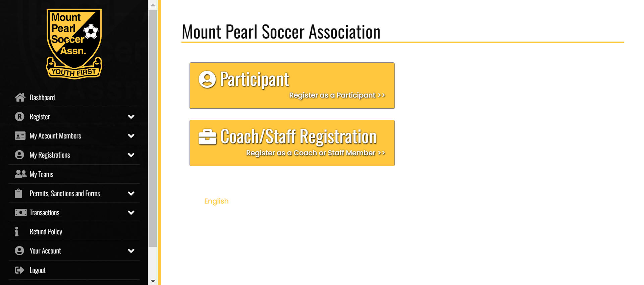
Task: Click the Register circled R icon
Action: pos(19,117)
